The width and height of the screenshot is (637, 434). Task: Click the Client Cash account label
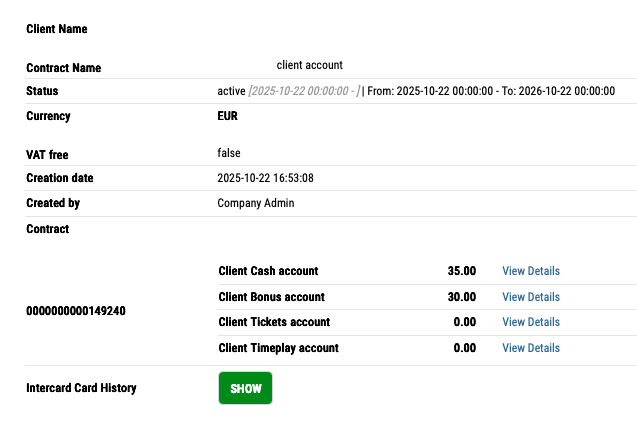(x=268, y=271)
